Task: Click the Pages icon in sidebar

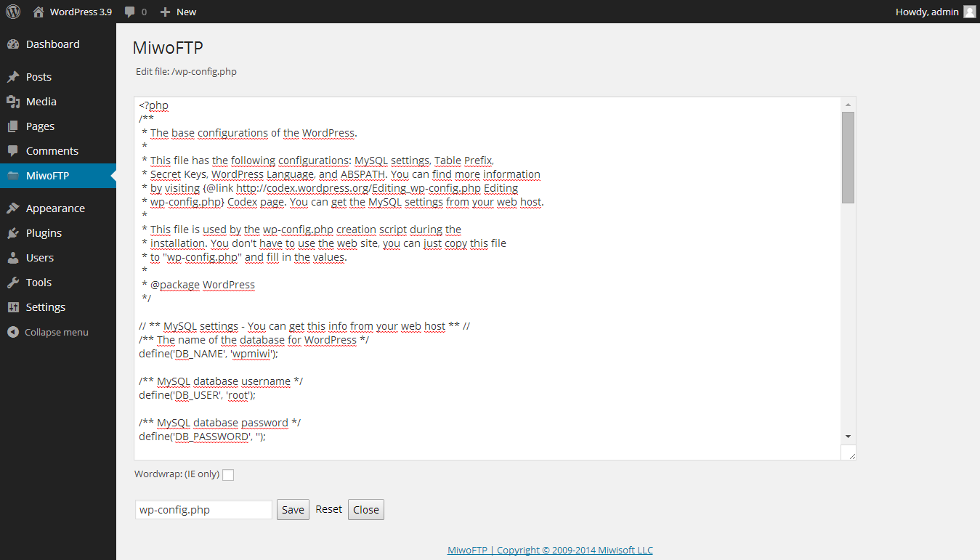Action: coord(13,126)
